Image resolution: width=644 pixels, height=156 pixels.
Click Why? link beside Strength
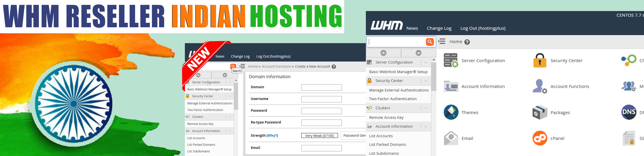tap(272, 135)
